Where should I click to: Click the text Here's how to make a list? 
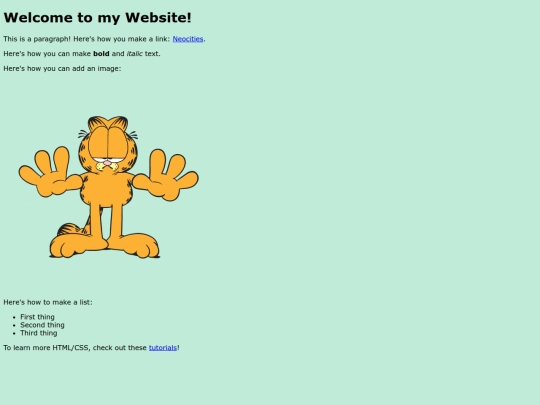(48, 302)
